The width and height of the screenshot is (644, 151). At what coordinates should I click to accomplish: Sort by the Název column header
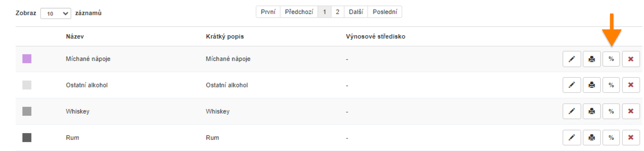75,37
